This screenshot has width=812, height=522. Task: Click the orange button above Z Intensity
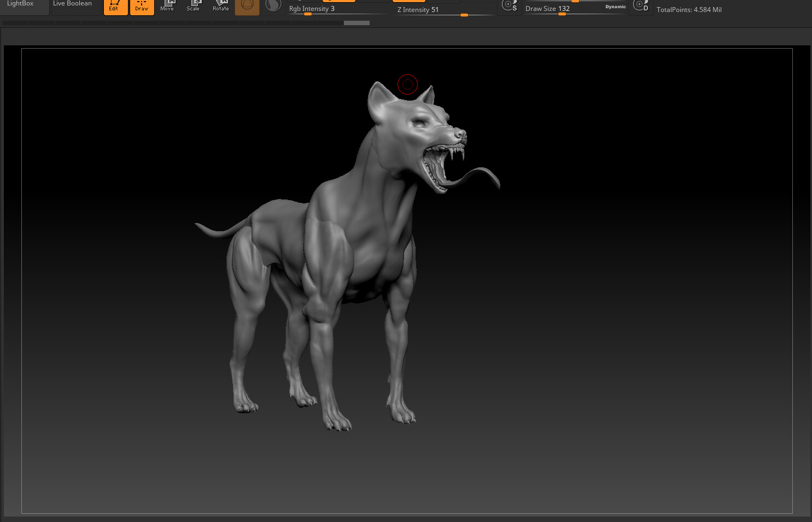pos(408,1)
